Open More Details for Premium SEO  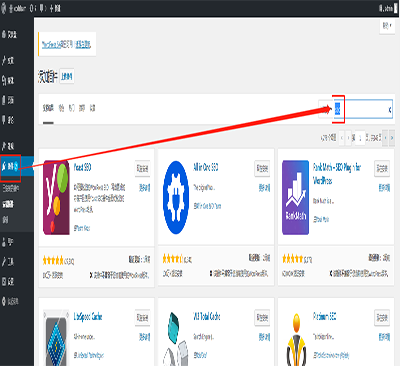[x=384, y=337]
